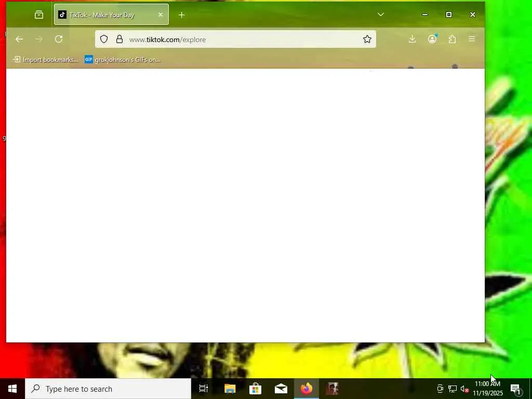Open tracking protection shield icon

point(104,39)
